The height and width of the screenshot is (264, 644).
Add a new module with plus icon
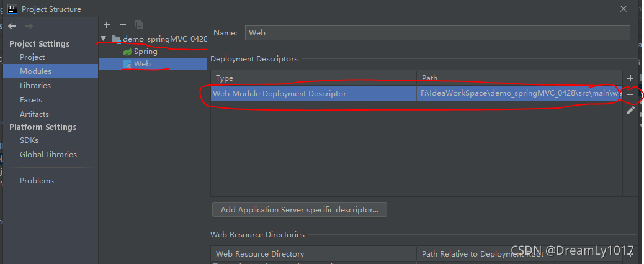[x=107, y=25]
